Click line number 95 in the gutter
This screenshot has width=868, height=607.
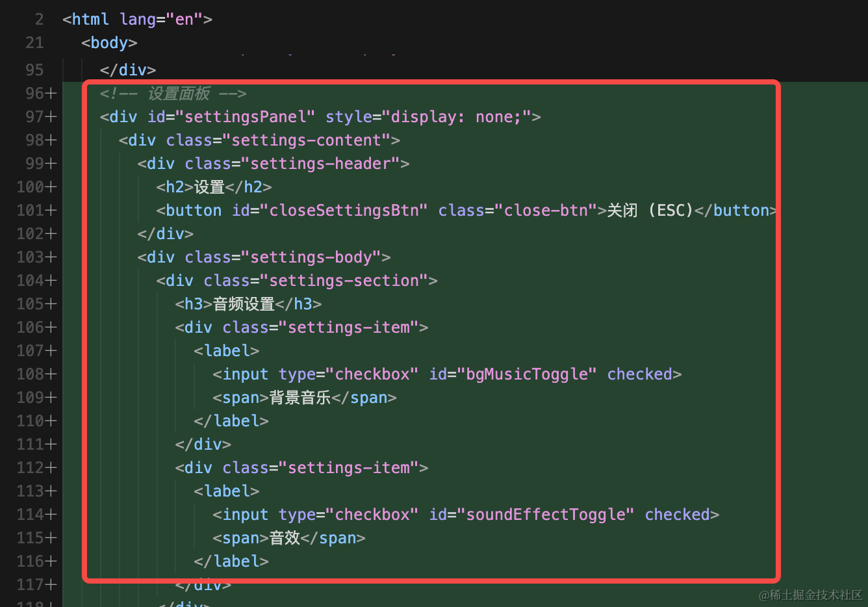35,70
